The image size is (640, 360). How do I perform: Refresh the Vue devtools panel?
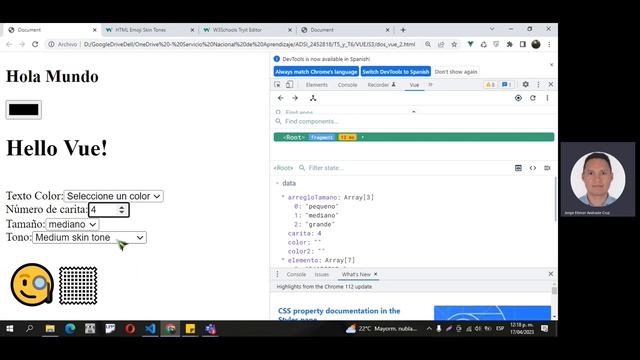533,98
